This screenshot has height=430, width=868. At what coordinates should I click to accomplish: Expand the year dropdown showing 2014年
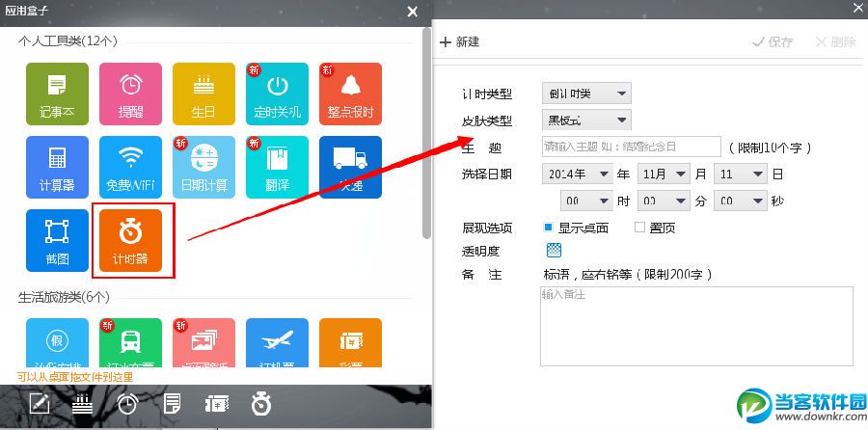(578, 174)
